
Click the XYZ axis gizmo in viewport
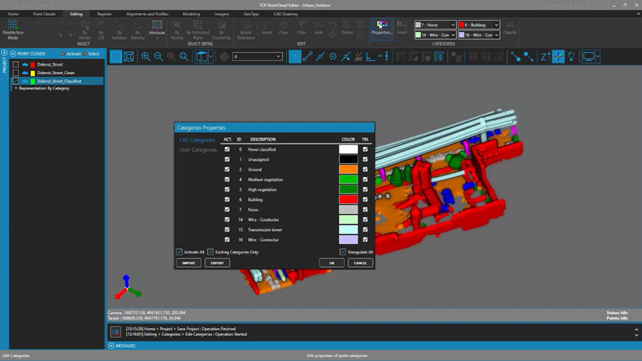click(x=128, y=287)
